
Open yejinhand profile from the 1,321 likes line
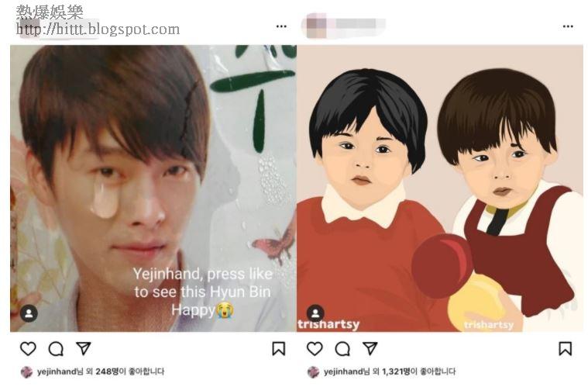[343, 371]
